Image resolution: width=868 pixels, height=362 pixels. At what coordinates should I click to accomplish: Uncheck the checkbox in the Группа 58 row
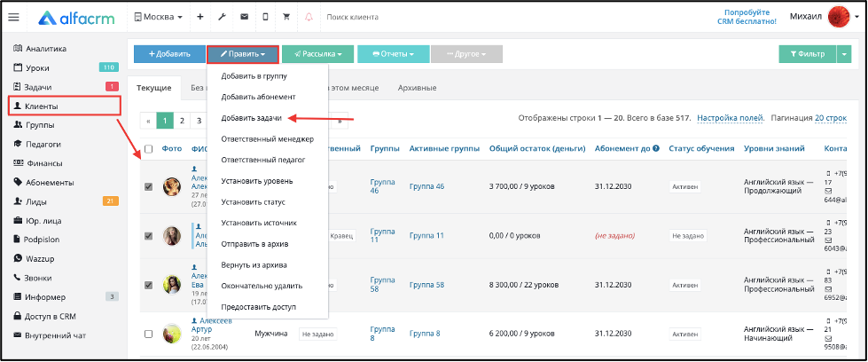click(148, 285)
